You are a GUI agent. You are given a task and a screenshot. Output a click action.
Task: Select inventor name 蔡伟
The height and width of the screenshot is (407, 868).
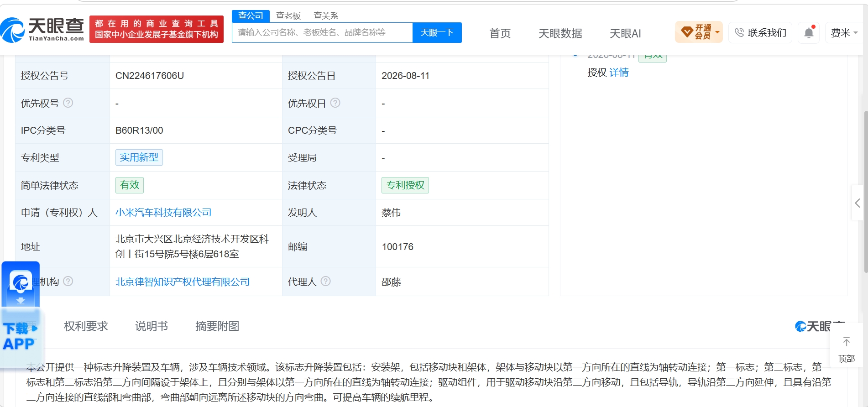(x=391, y=213)
